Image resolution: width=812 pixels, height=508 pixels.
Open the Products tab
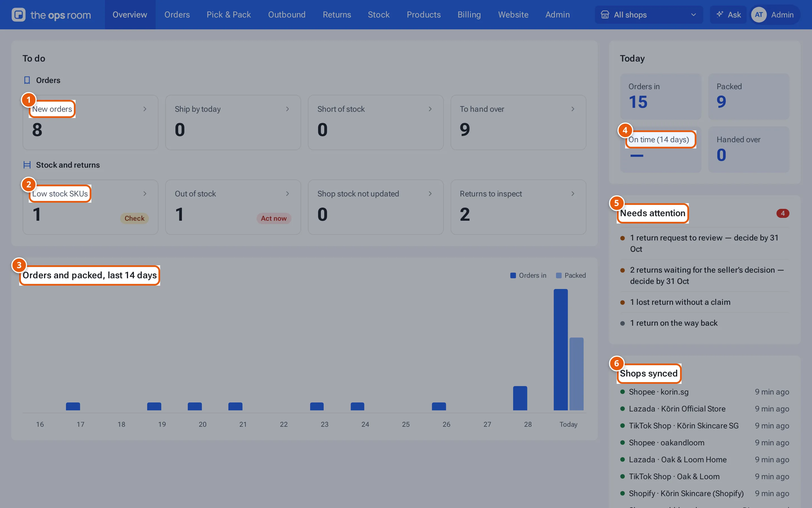(x=423, y=15)
